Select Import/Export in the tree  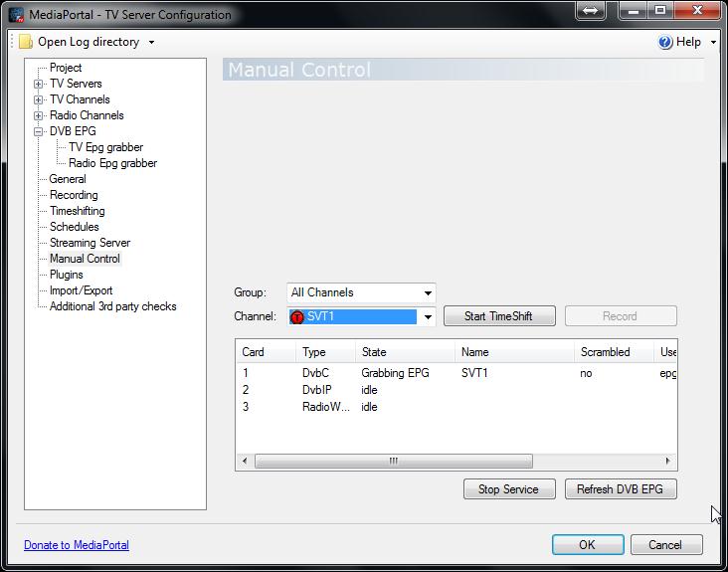82,290
